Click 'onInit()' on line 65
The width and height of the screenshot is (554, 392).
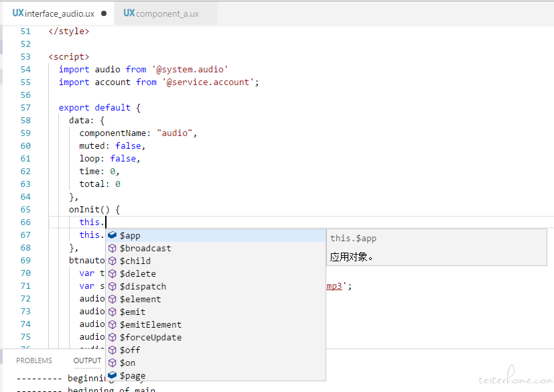pos(89,209)
